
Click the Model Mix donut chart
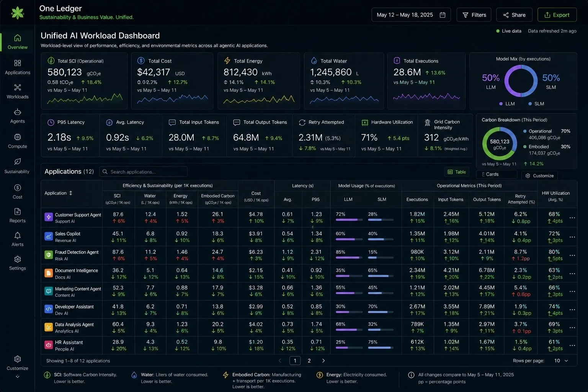click(521, 81)
